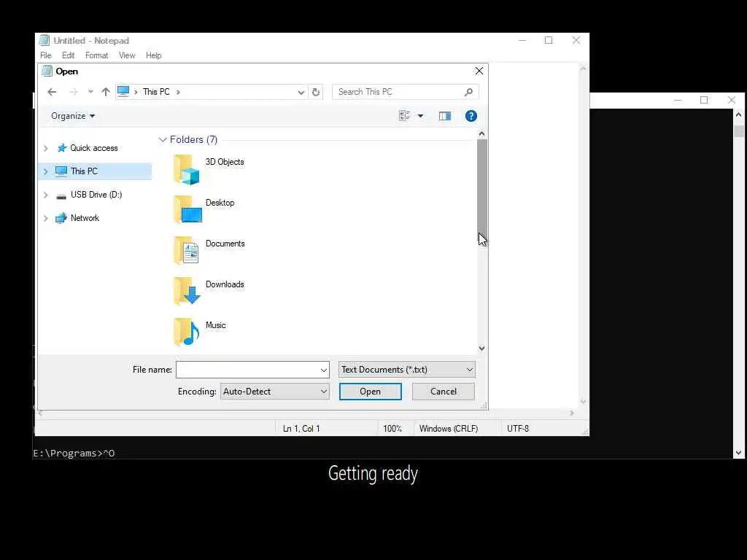The width and height of the screenshot is (747, 560).
Task: Open the Encoding Auto-Detect dropdown
Action: pos(275,392)
